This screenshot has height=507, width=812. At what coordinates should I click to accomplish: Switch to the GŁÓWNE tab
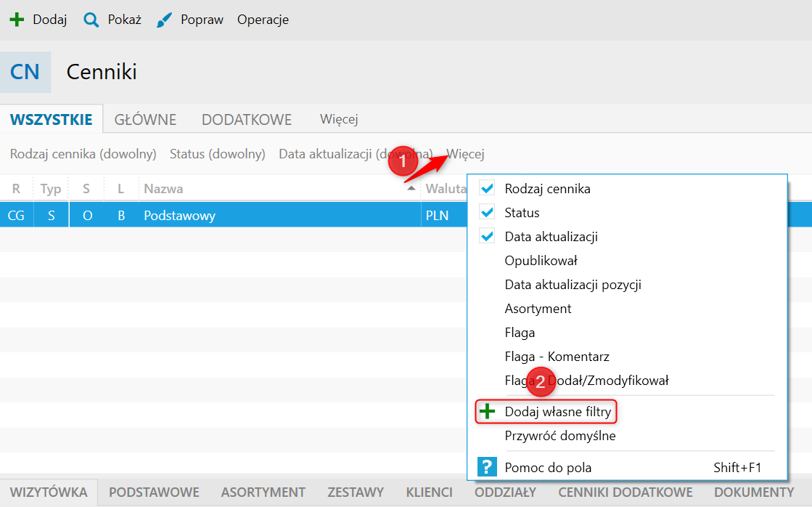coord(145,119)
